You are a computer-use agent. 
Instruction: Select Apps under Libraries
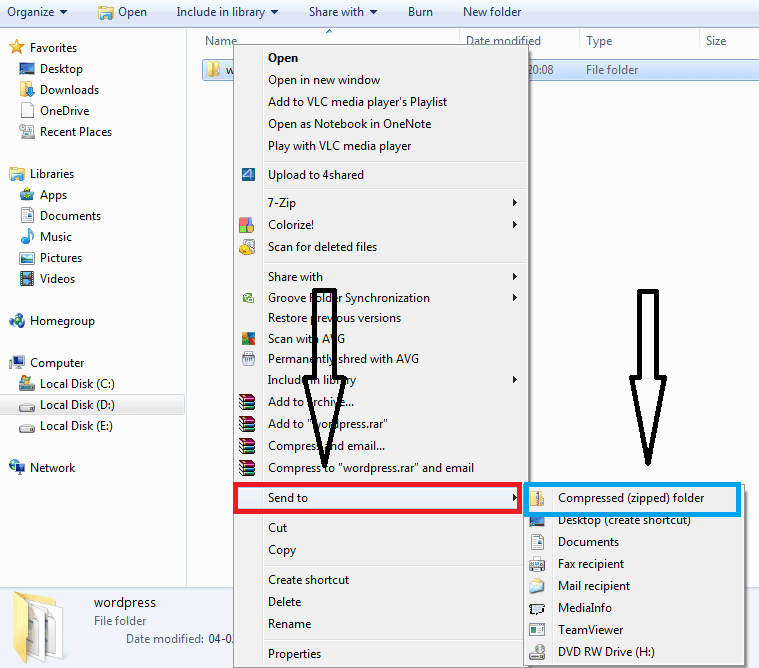point(53,195)
